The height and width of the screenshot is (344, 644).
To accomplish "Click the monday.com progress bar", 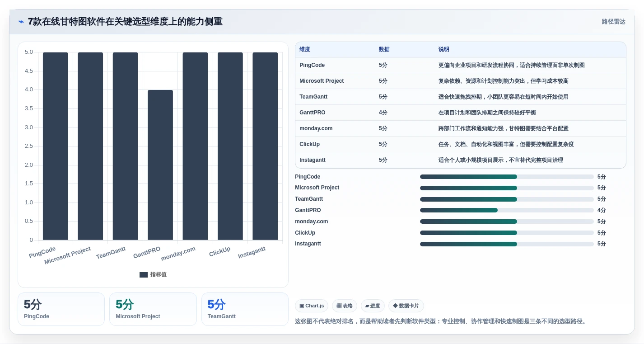I will 507,221.
